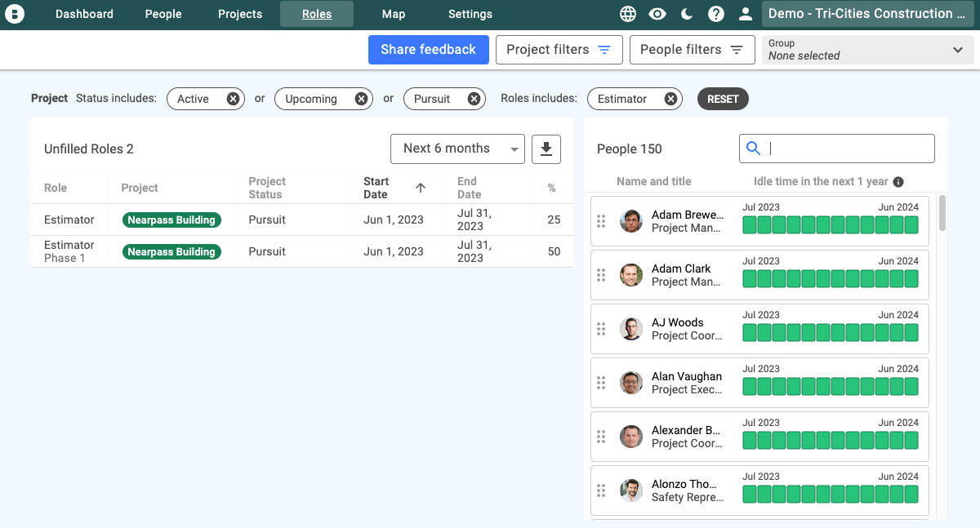
Task: Expand the Group None selected dropdown
Action: [867, 50]
